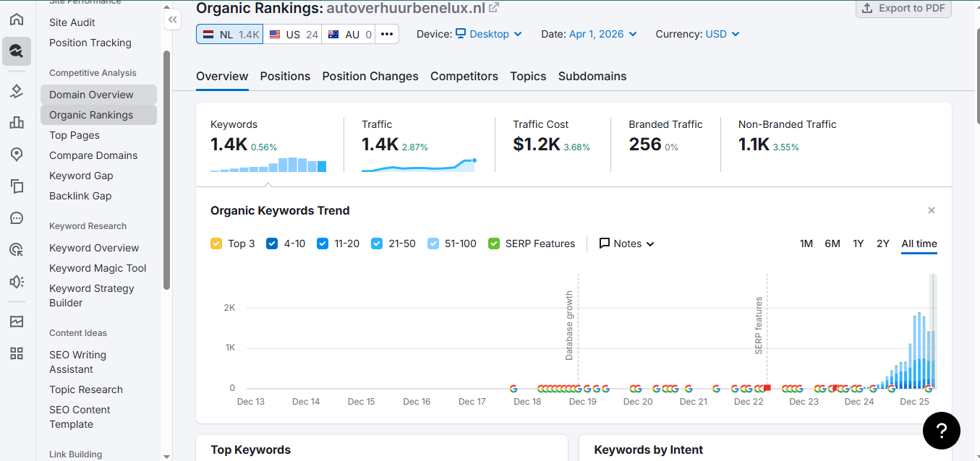The image size is (980, 461).
Task: Open external link icon beside autoverhuurbenelux.nl
Action: click(494, 8)
